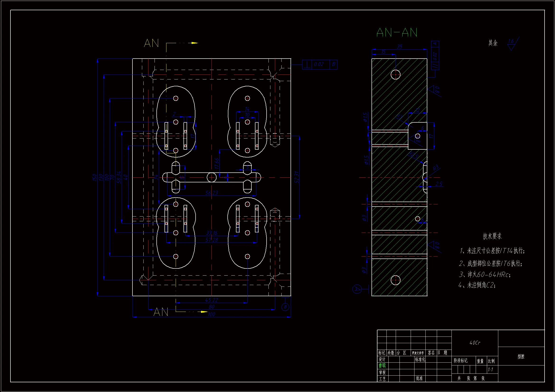Click the 52.31 dimension on the right side
The height and width of the screenshot is (392, 555).
pos(297,177)
